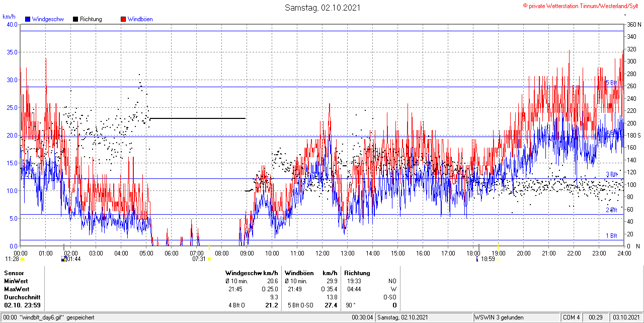Click the 360 N direction axis label
Screen dimensions: 644x323
click(x=634, y=25)
